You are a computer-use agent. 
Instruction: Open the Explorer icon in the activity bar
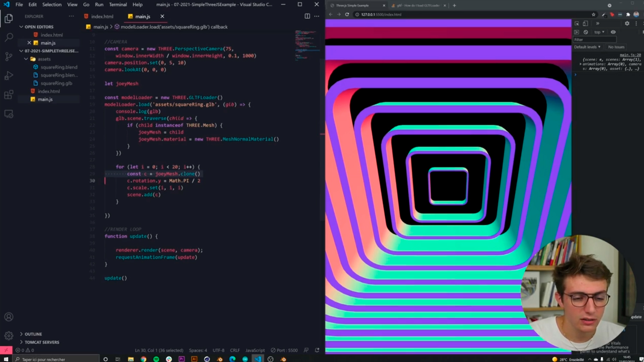click(x=9, y=19)
